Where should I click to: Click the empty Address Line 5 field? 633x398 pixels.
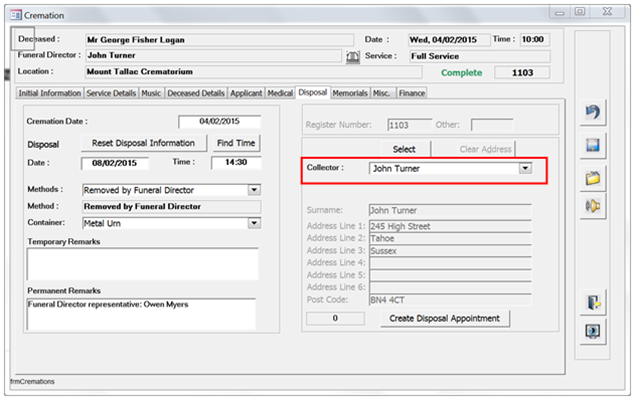(x=450, y=275)
